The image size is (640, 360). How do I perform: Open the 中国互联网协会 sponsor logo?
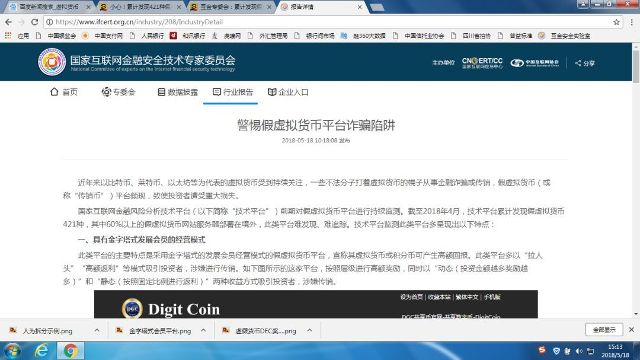[534, 63]
